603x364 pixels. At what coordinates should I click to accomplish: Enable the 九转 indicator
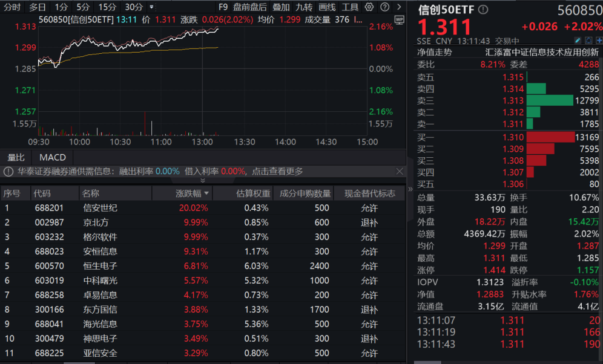(303, 7)
